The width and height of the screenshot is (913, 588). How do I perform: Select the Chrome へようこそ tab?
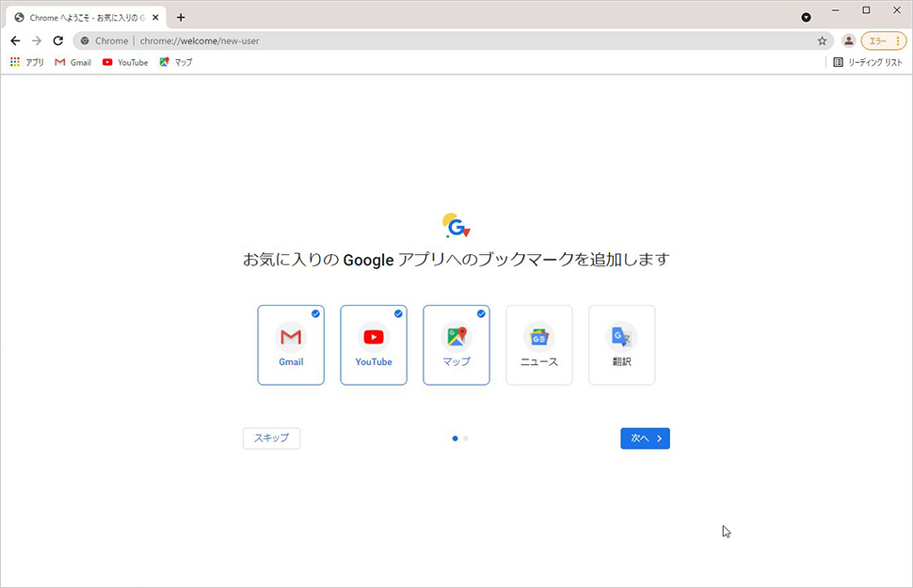[x=87, y=18]
